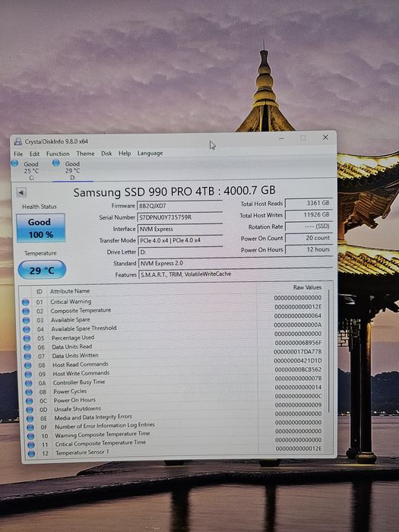Viewport: 399px width, 532px height.
Task: Click the Raw Values column header
Action: [307, 287]
